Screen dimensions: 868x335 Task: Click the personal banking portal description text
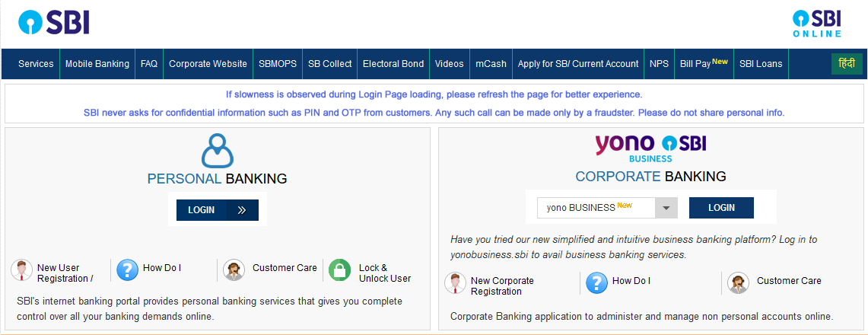point(209,309)
